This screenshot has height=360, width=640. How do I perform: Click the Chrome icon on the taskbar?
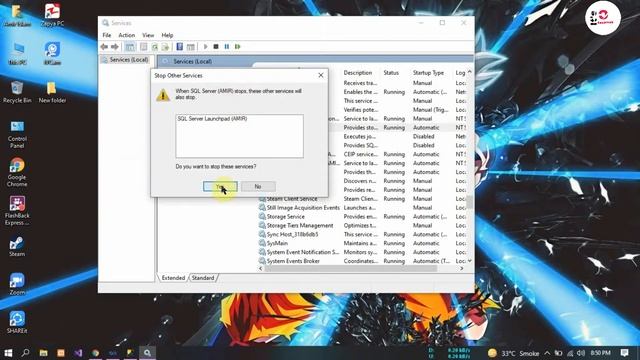pos(96,353)
